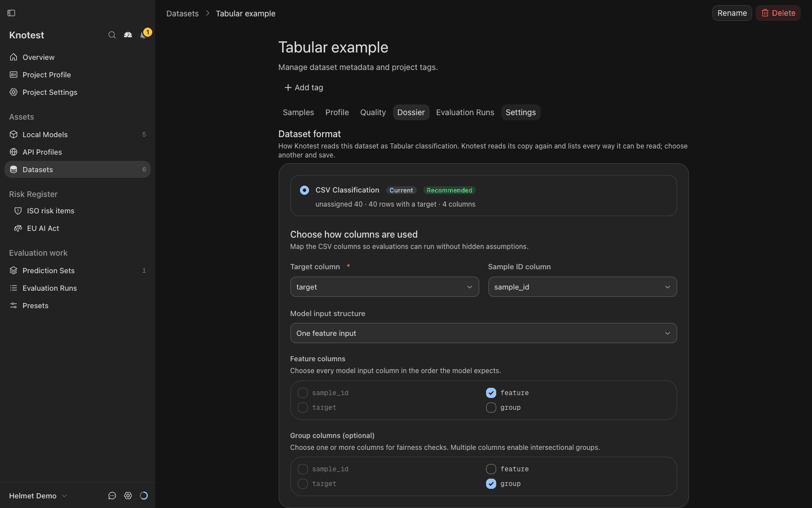Check 'feature' under Group columns

coord(491,469)
